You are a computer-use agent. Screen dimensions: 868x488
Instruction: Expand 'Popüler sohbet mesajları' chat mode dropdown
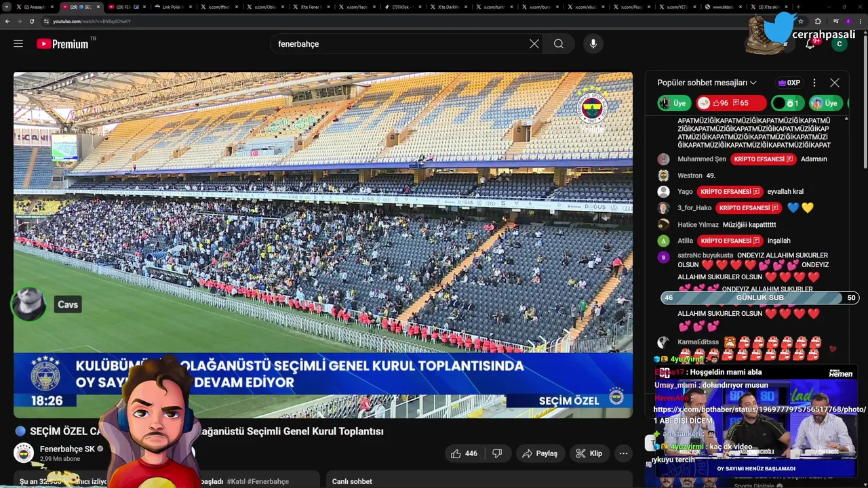707,83
